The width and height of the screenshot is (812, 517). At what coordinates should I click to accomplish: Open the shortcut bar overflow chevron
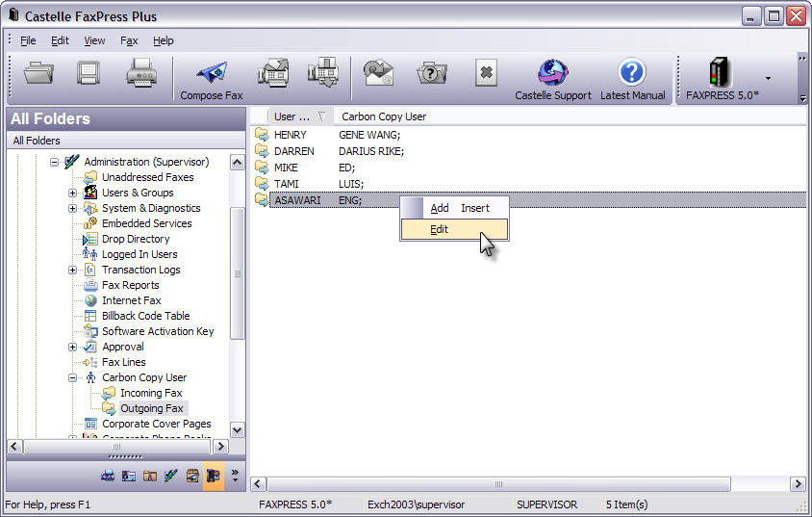[235, 475]
